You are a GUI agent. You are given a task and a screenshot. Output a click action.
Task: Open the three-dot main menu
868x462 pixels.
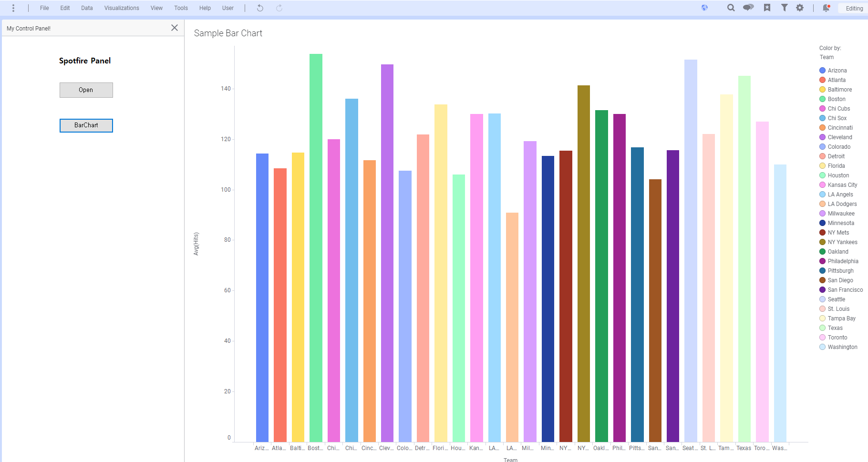[x=13, y=8]
